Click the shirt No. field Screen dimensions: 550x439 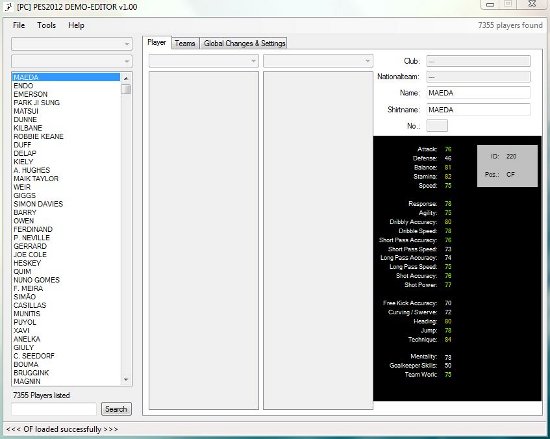pyautogui.click(x=437, y=126)
